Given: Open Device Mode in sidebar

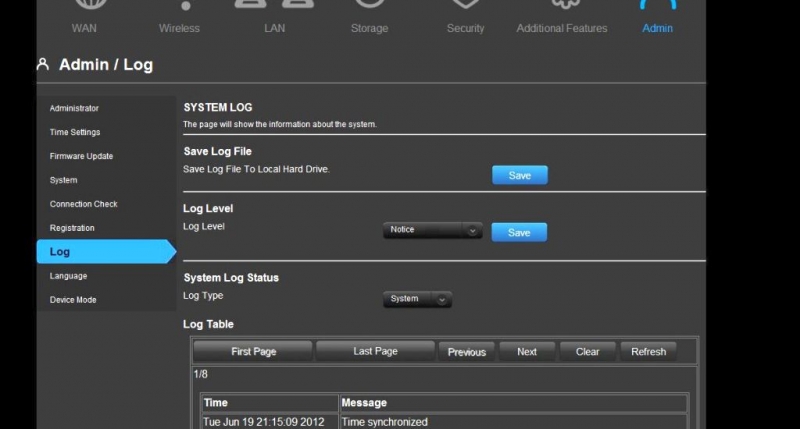Looking at the screenshot, I should [x=73, y=300].
